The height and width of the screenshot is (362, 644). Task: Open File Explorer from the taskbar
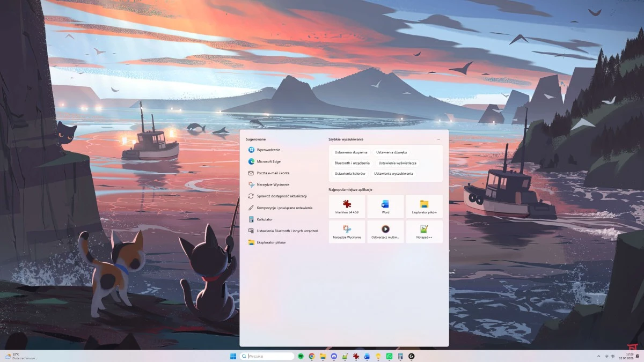[x=323, y=356]
